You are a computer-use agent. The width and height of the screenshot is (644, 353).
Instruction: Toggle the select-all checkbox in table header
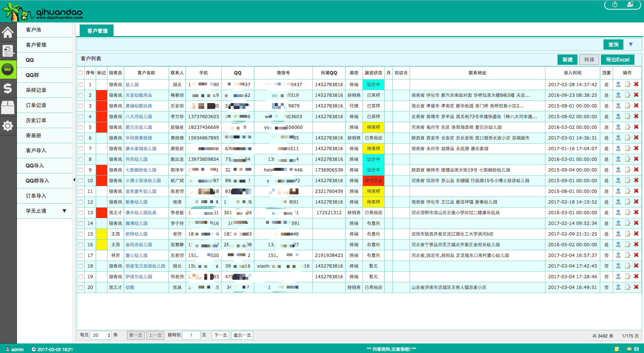(81, 73)
